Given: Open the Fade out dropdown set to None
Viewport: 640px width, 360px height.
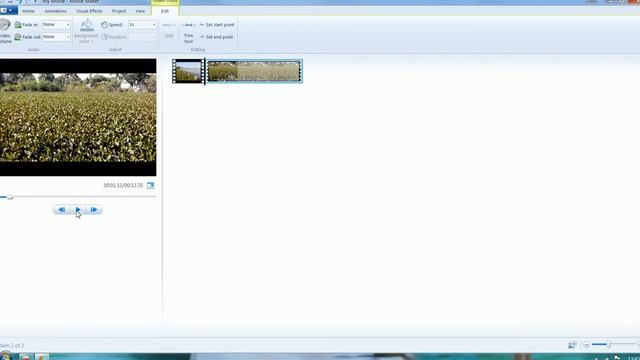Looking at the screenshot, I should (56, 37).
